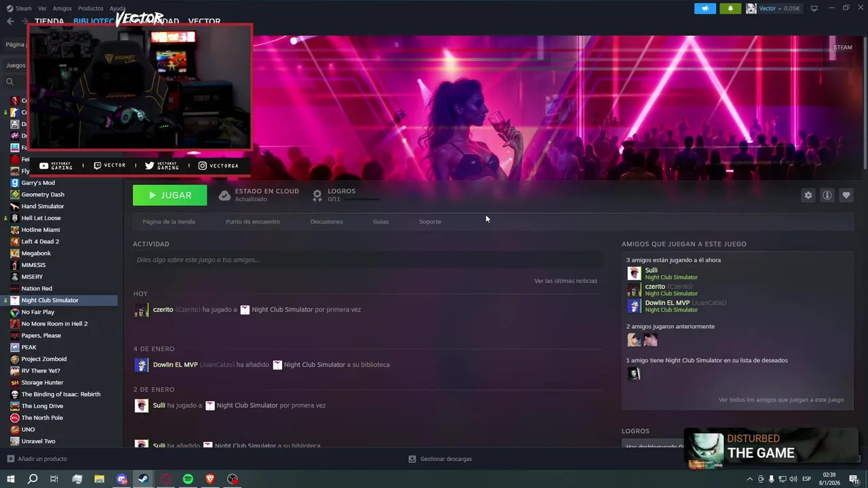Click the UNO game icon
The image size is (868, 488).
pos(15,430)
